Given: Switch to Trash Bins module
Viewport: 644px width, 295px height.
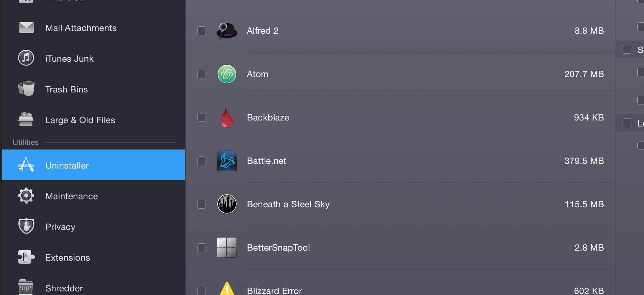Looking at the screenshot, I should coord(66,89).
